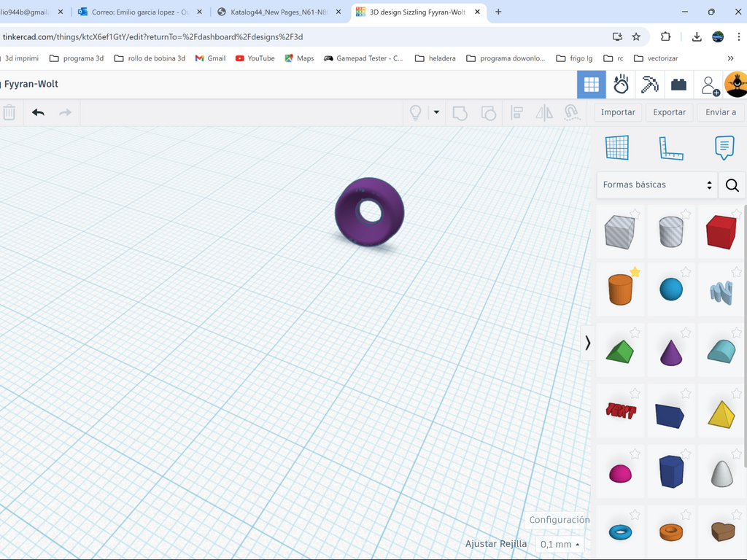747x560 pixels.
Task: Favorite the blue sphere with star
Action: (x=686, y=272)
